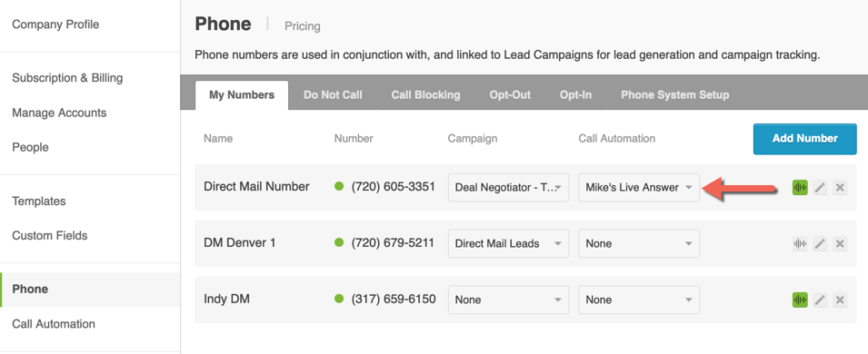Expand Direct Mail Leads campaign dropdown

pyautogui.click(x=508, y=243)
